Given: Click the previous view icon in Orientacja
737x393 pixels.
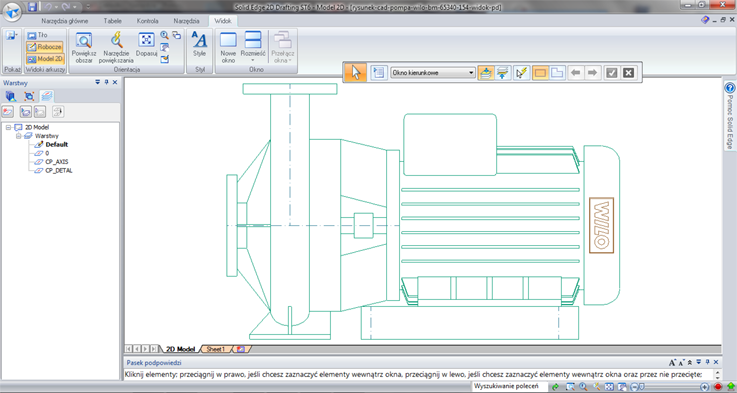Looking at the screenshot, I should [x=164, y=47].
